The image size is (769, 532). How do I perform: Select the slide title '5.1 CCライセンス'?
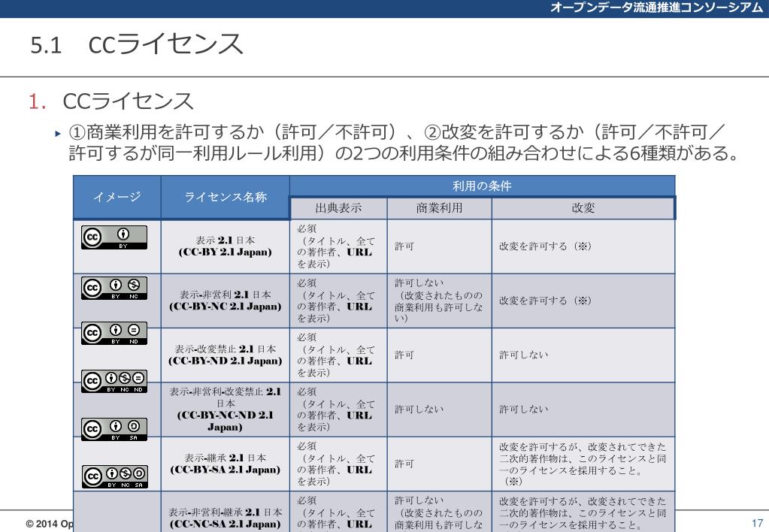[x=136, y=44]
